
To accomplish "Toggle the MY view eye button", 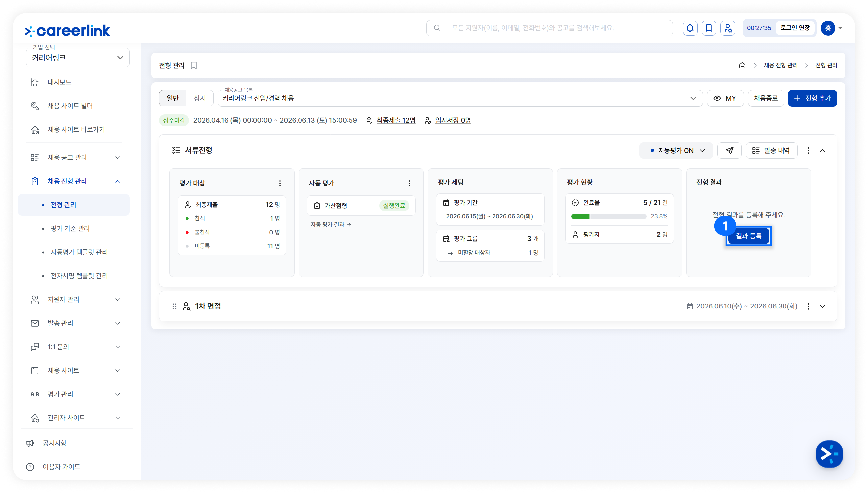I will coord(725,98).
